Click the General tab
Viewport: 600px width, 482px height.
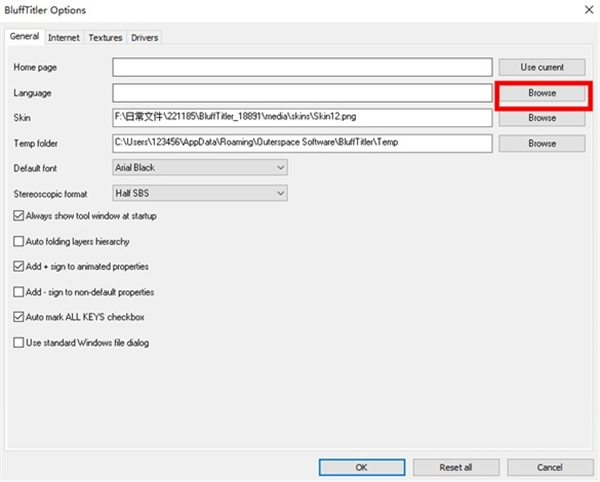point(24,37)
